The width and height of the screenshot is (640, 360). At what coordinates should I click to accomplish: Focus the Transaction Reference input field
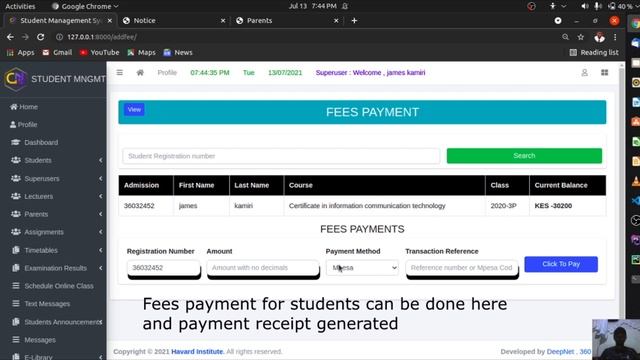point(462,268)
